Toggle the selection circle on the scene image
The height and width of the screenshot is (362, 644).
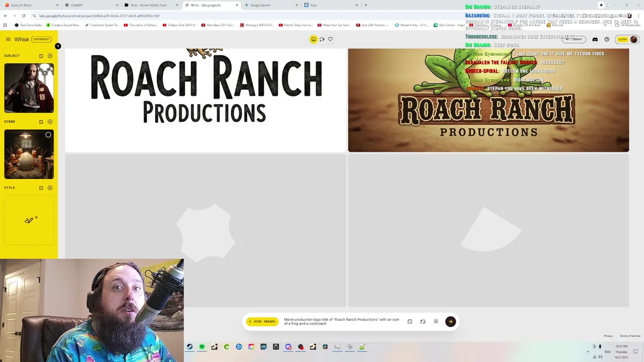[x=48, y=135]
